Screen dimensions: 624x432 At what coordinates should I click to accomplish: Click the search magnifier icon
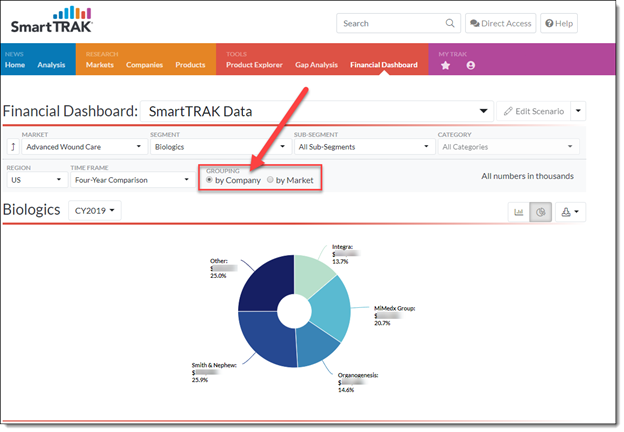coord(450,23)
